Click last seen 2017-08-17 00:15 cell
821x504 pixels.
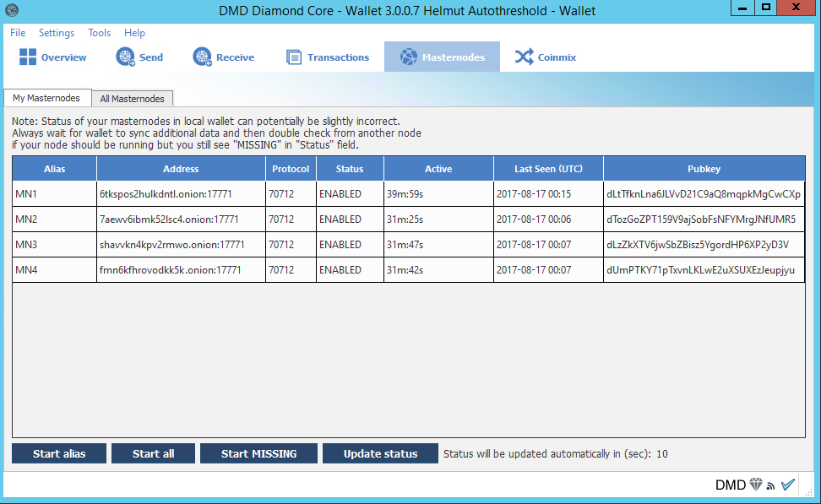tap(549, 193)
